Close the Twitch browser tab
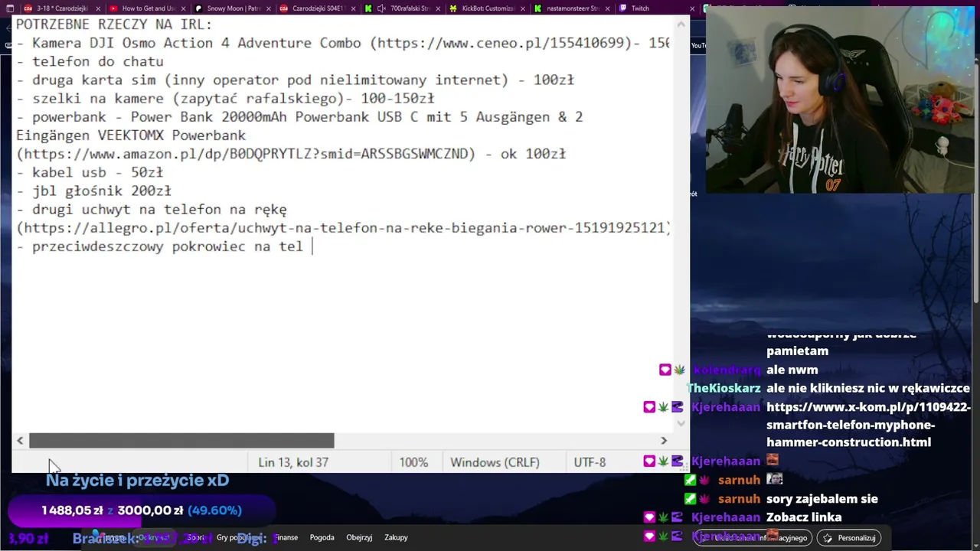Image resolution: width=980 pixels, height=551 pixels. coord(693,8)
